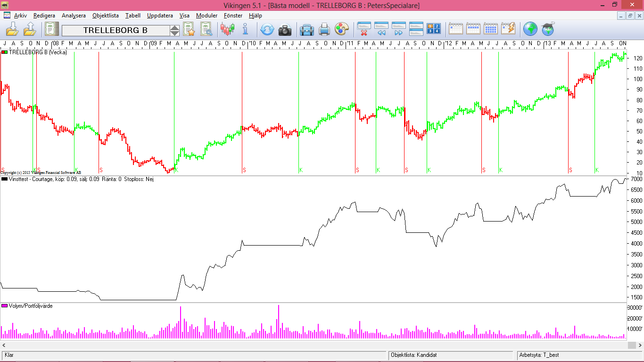Screen dimensions: 644x362
Task: Open the Fönster menu
Action: (x=233, y=16)
